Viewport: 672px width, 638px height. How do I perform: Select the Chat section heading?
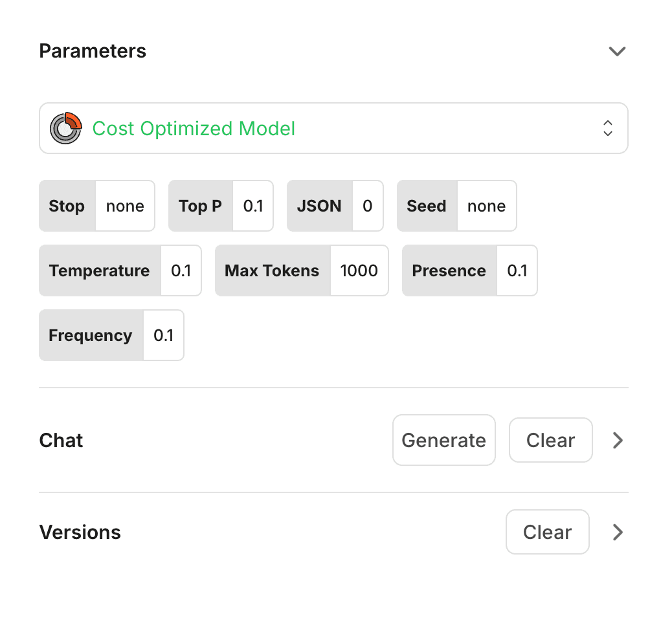(61, 441)
